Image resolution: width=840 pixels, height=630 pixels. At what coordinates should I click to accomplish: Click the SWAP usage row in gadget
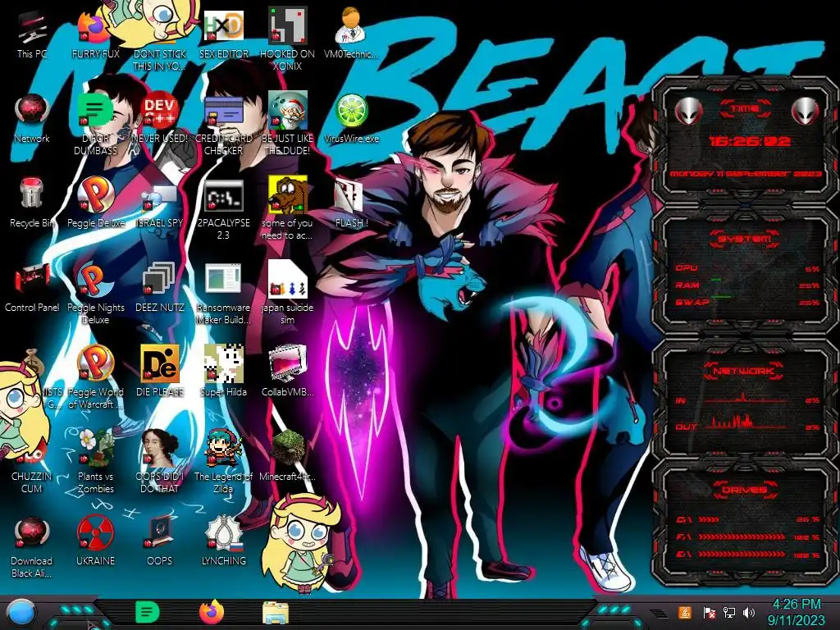coord(748,302)
